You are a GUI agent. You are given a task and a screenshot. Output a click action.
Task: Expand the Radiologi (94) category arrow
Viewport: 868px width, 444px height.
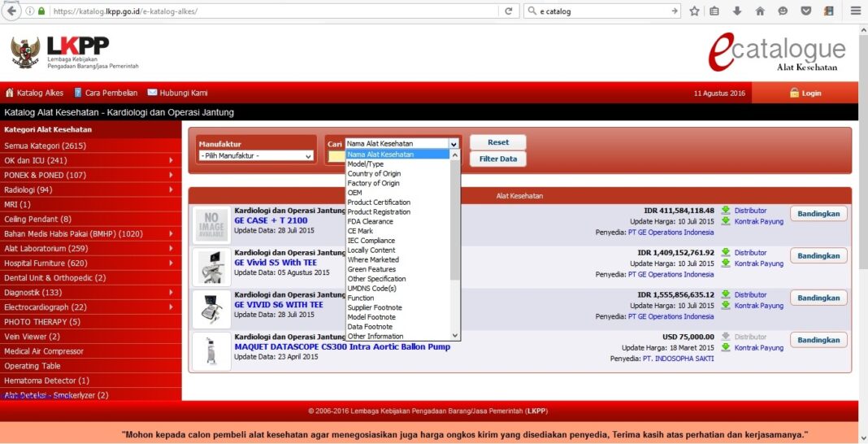click(171, 190)
